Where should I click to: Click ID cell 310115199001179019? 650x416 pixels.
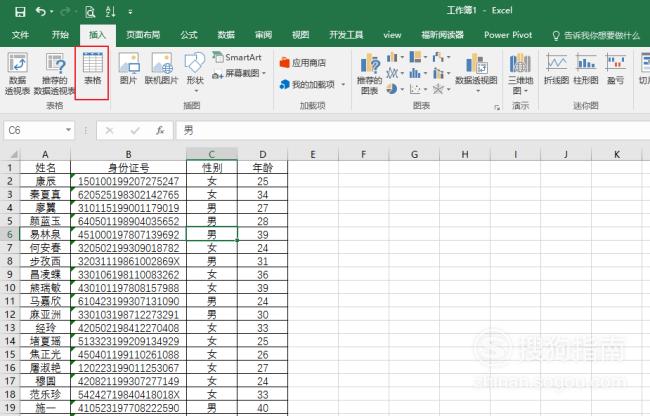[x=129, y=208]
